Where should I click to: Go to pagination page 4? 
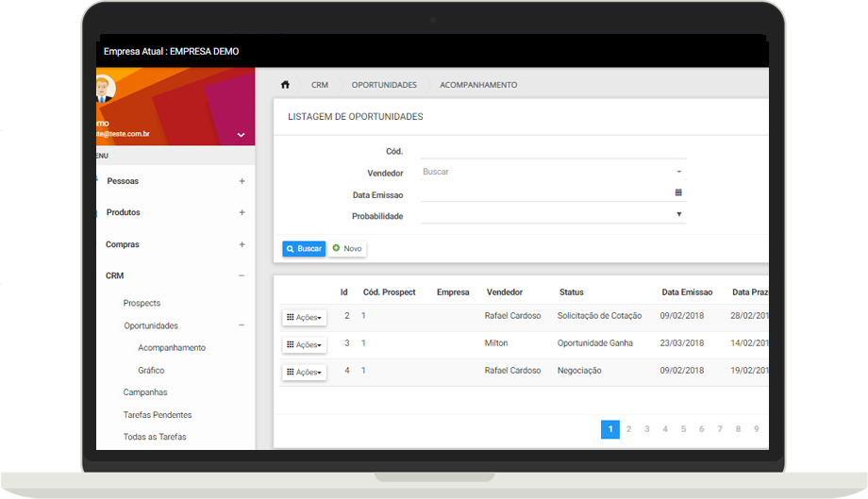pos(665,429)
